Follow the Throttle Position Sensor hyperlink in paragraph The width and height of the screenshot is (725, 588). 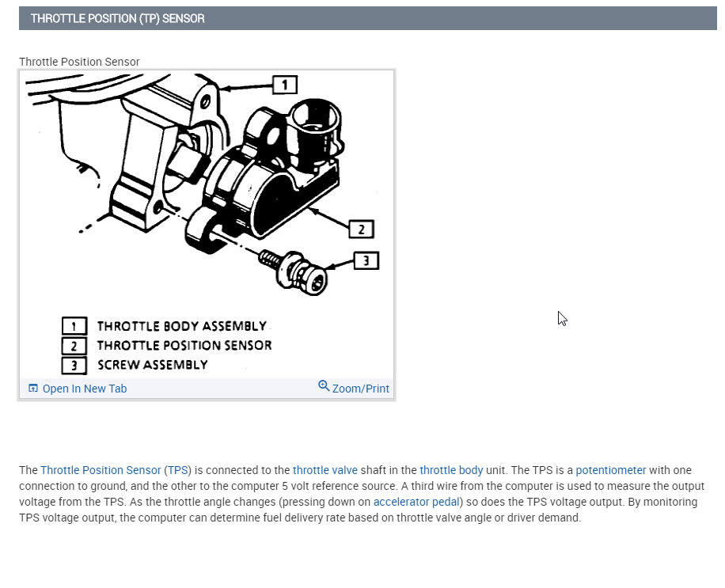point(101,470)
